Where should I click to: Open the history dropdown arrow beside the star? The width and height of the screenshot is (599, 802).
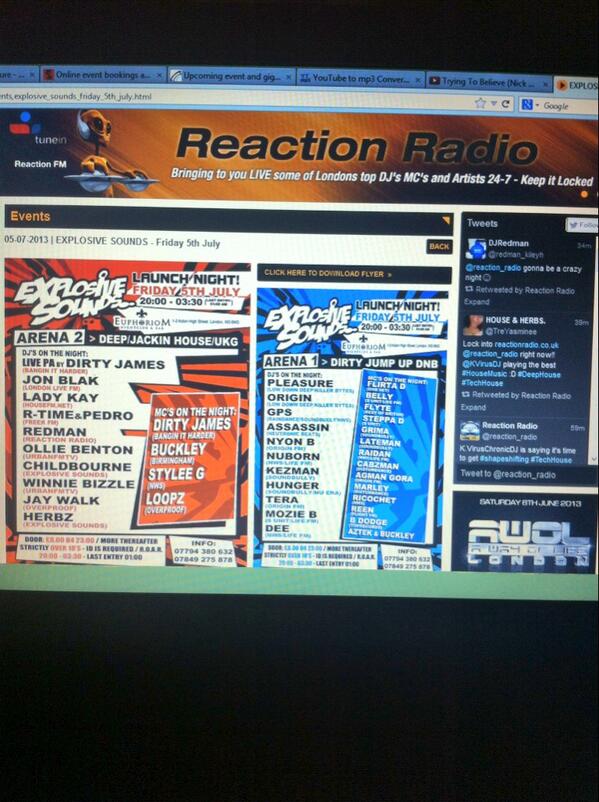494,104
